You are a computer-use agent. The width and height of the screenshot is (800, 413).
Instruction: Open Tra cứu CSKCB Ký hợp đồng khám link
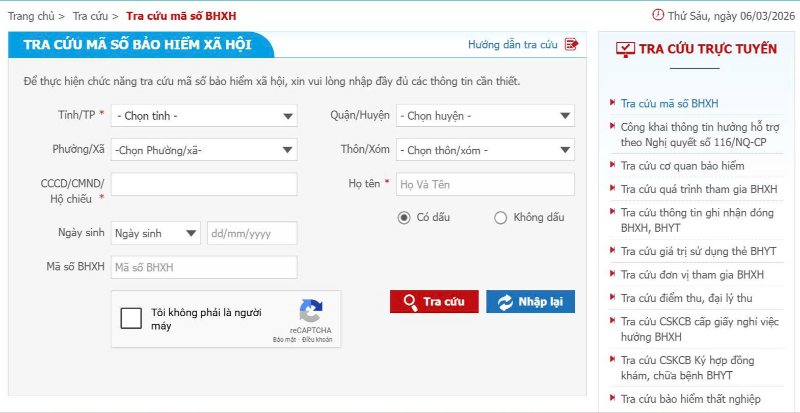[x=687, y=368]
